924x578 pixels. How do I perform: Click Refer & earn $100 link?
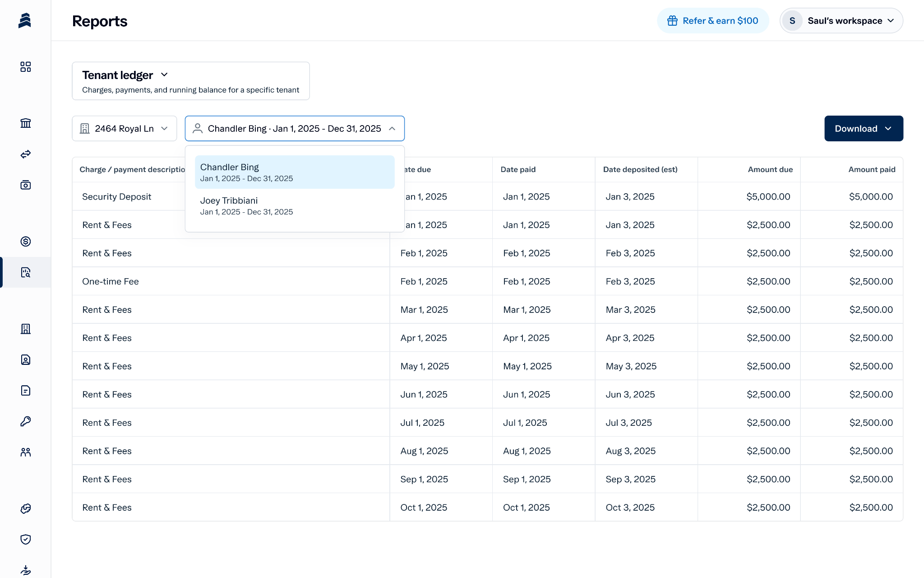point(713,21)
